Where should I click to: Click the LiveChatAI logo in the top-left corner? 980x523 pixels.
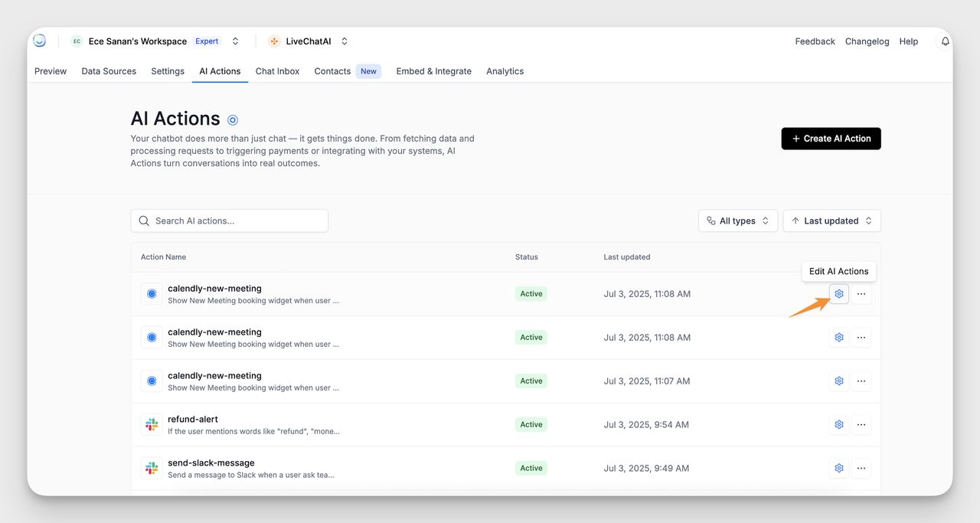40,41
